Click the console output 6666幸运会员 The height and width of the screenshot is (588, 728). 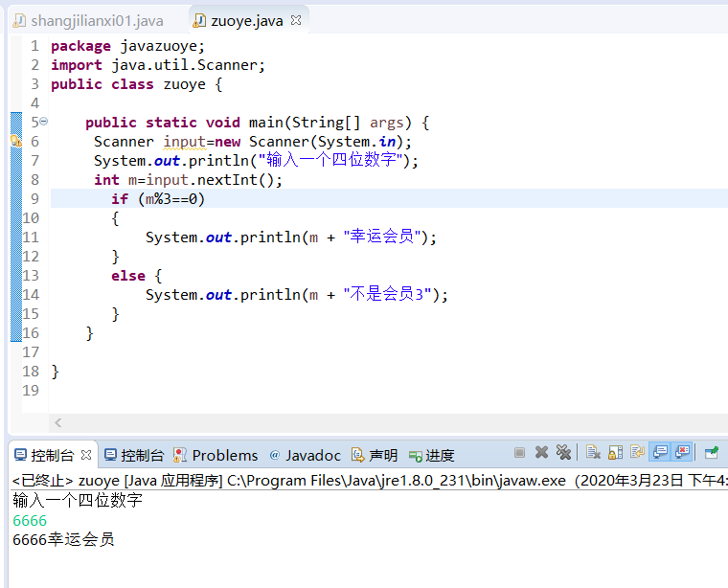(x=63, y=539)
